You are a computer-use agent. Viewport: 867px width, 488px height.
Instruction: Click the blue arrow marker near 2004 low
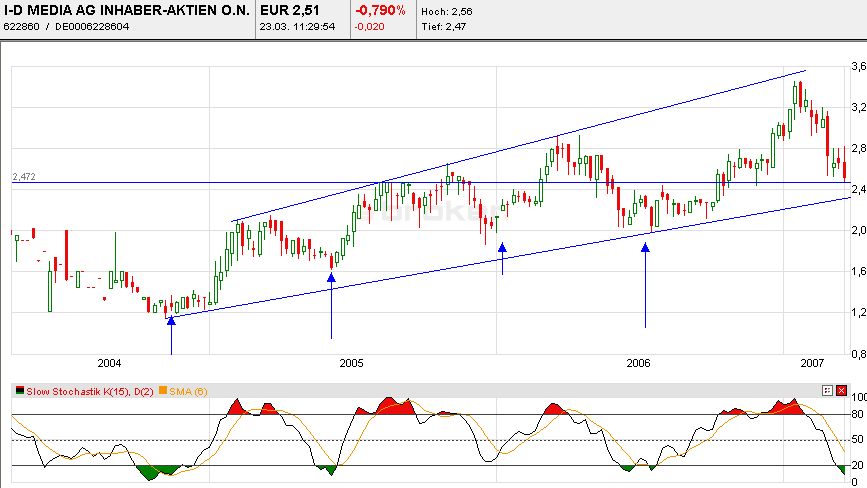171,335
